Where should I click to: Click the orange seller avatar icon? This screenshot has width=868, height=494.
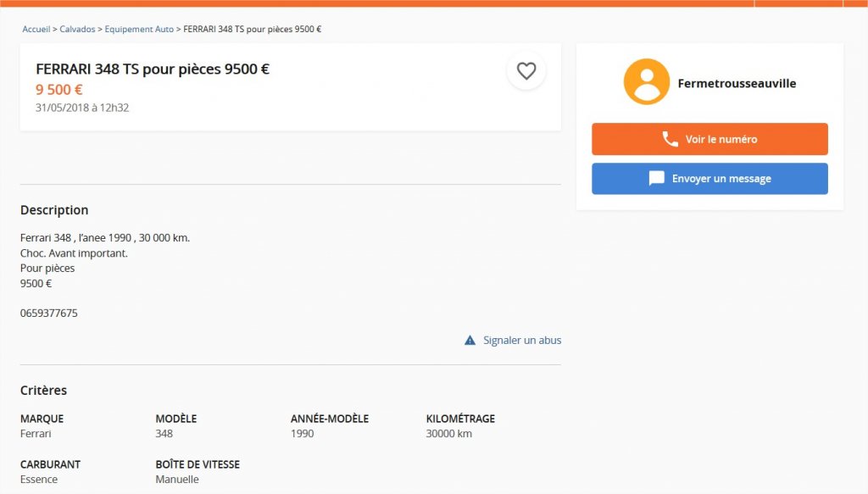646,82
